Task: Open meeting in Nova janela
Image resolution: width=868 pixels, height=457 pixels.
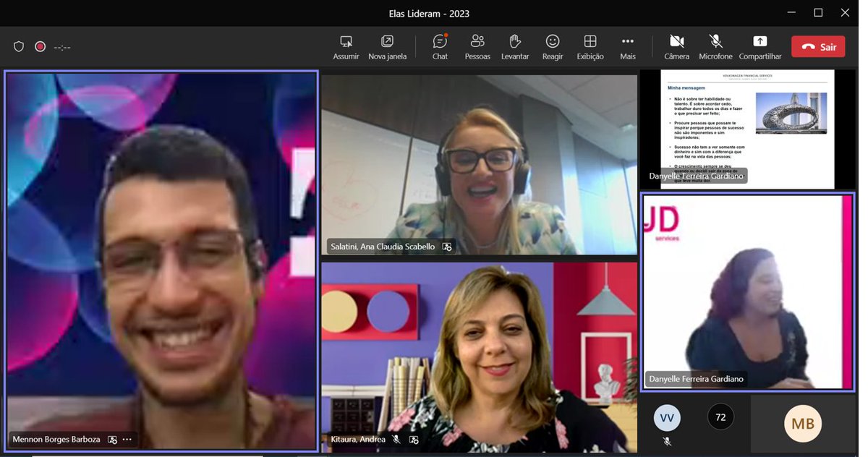Action: 388,46
